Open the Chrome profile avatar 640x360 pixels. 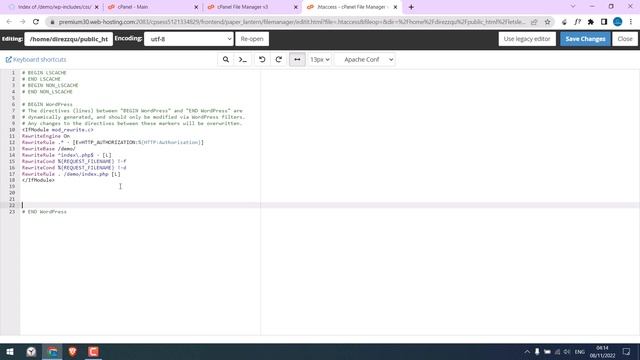coord(618,22)
